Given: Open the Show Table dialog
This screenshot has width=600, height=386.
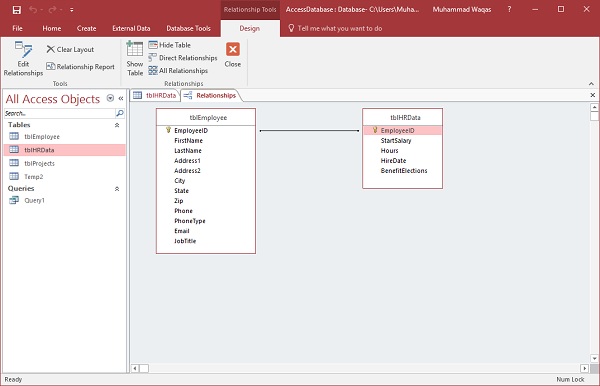Looking at the screenshot, I should [x=135, y=59].
